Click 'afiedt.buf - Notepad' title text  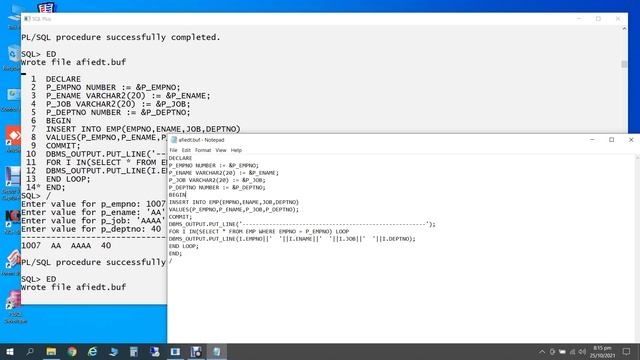(x=201, y=140)
